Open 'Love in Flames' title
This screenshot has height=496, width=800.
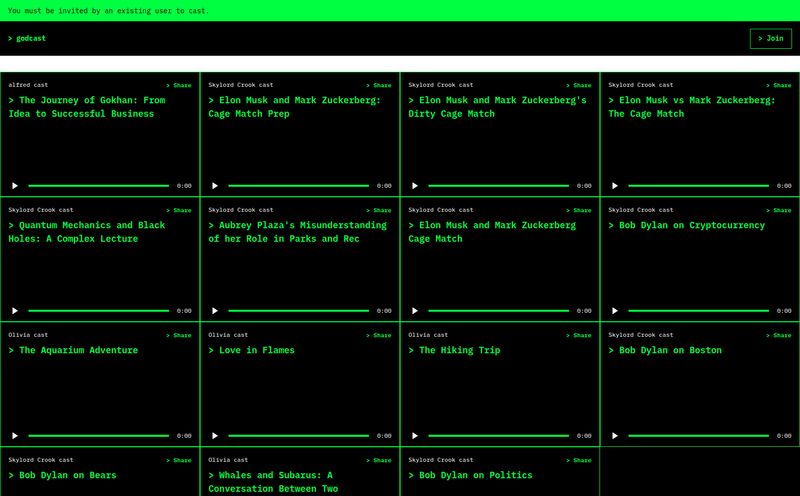tap(252, 351)
